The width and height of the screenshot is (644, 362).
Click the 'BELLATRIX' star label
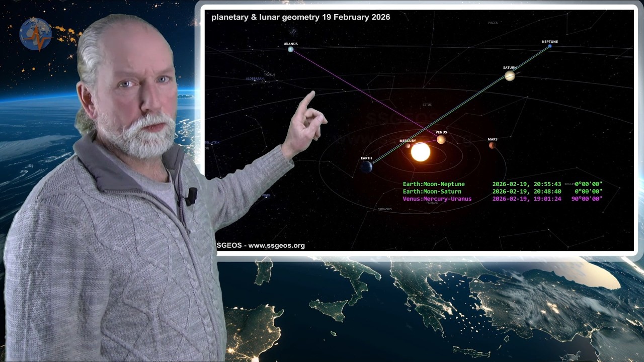point(212,142)
